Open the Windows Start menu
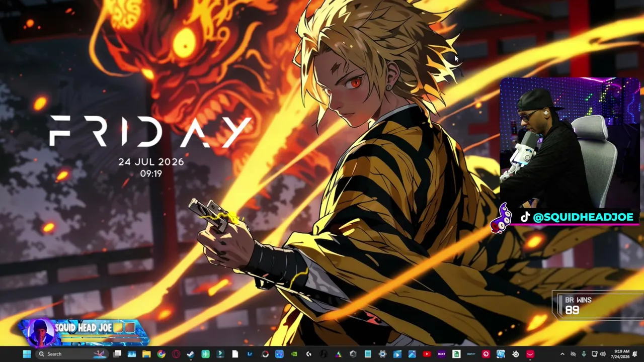 point(27,354)
